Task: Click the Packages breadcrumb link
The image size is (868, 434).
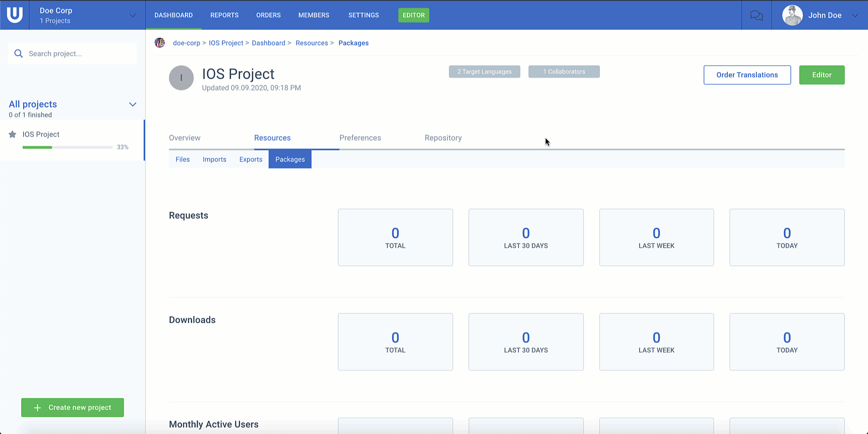Action: [354, 43]
